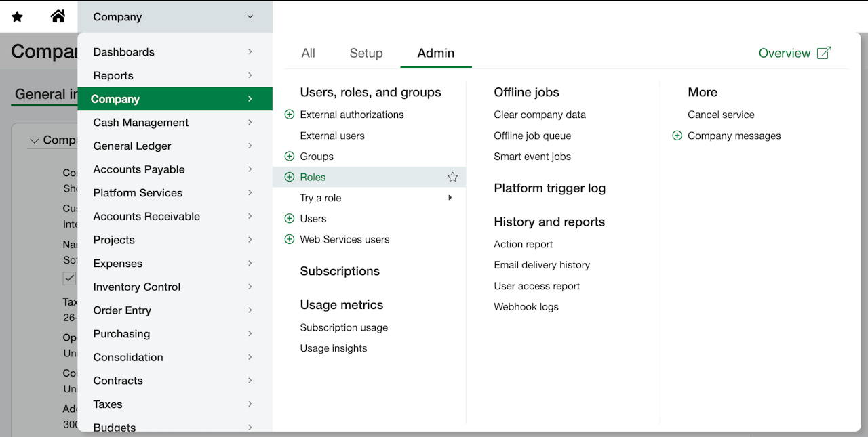Open the Overview link

784,53
